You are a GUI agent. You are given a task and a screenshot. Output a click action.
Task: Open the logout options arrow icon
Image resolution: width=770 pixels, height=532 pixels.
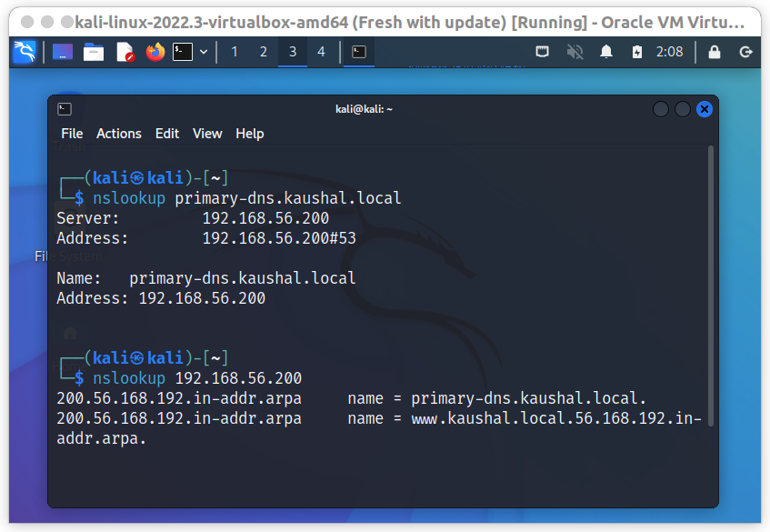746,52
